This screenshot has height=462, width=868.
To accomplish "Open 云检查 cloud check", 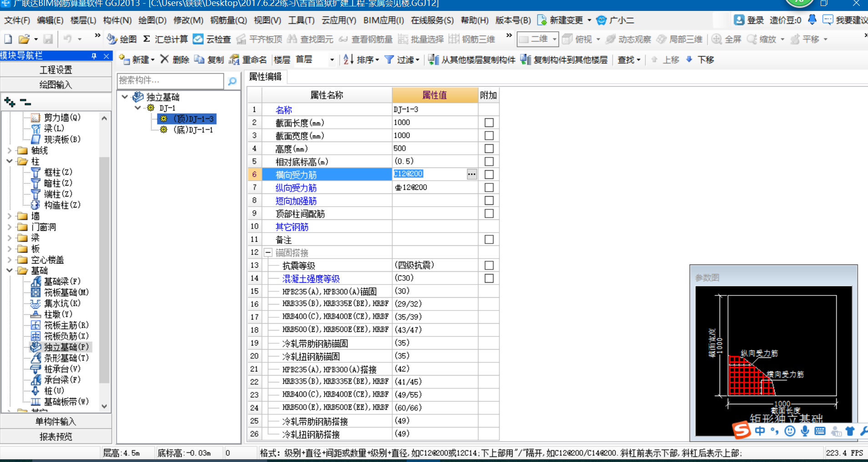I will [x=212, y=39].
